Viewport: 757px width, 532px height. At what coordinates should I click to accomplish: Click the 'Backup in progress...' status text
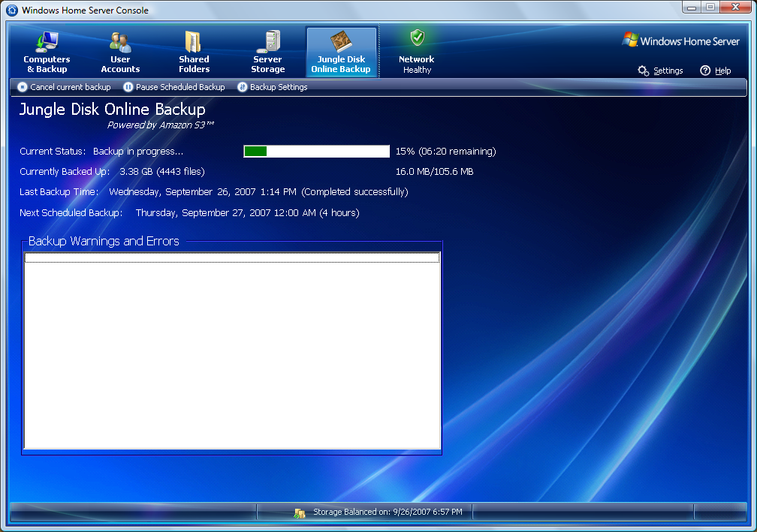[138, 152]
